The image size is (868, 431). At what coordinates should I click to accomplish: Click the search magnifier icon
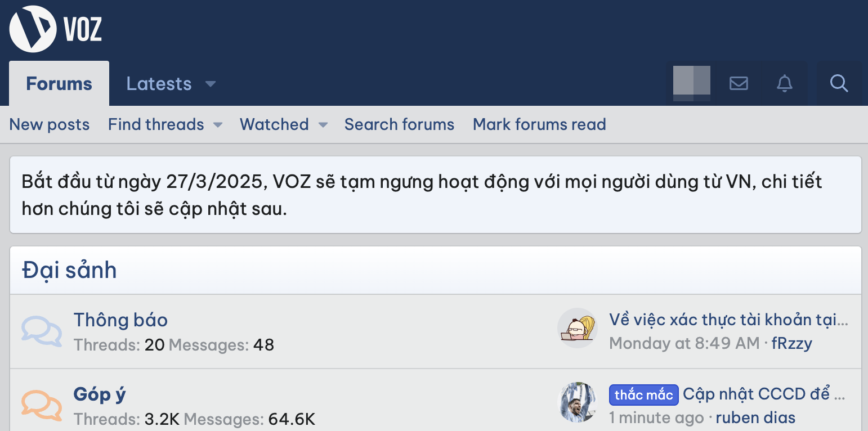pos(839,84)
